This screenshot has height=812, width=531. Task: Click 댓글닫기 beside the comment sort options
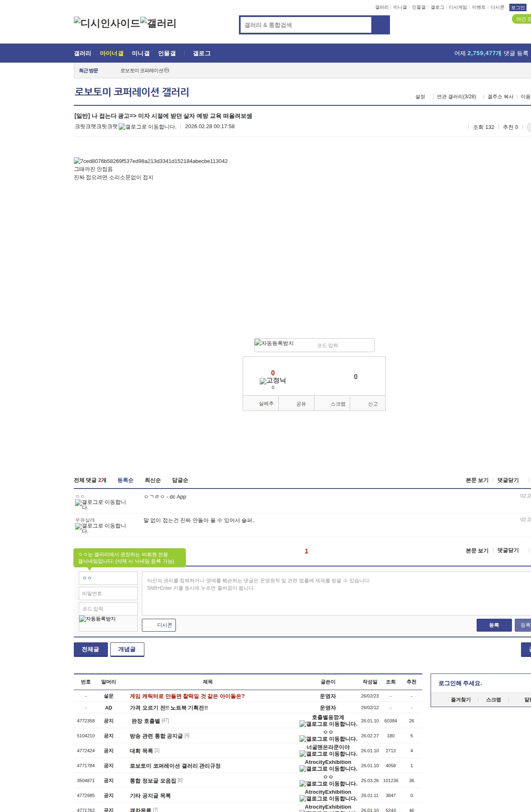[508, 480]
